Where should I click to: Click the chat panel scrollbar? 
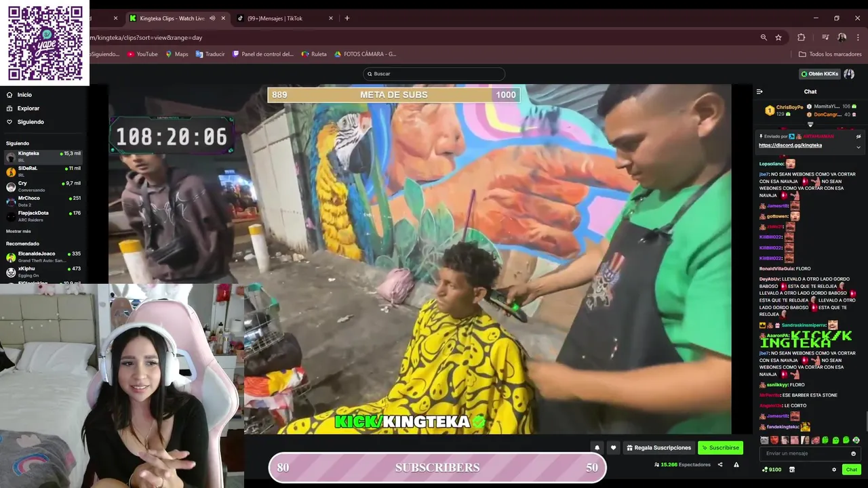pos(865,420)
